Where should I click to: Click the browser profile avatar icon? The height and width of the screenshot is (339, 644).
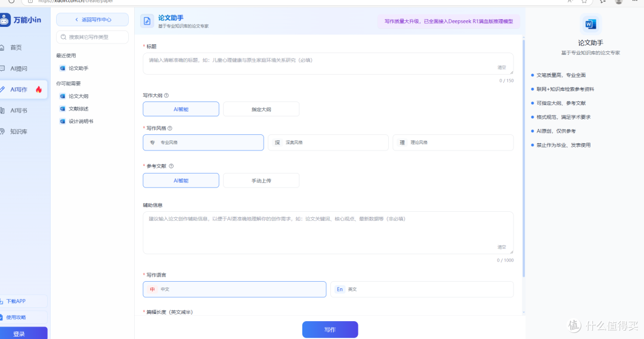click(618, 2)
